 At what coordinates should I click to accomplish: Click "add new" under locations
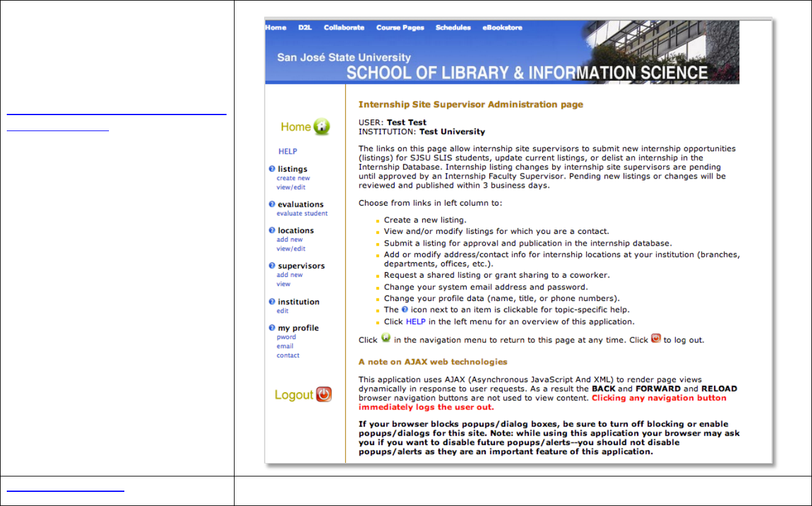(289, 240)
